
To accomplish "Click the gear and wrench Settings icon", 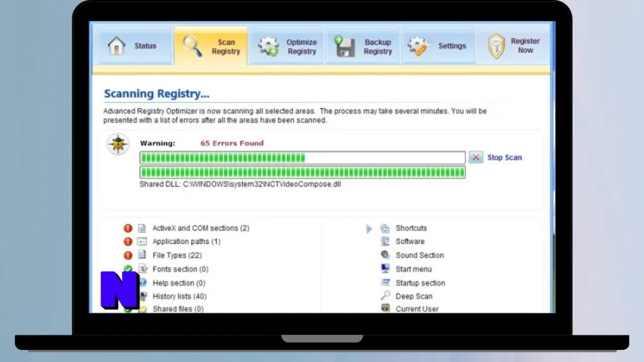I will click(x=419, y=46).
